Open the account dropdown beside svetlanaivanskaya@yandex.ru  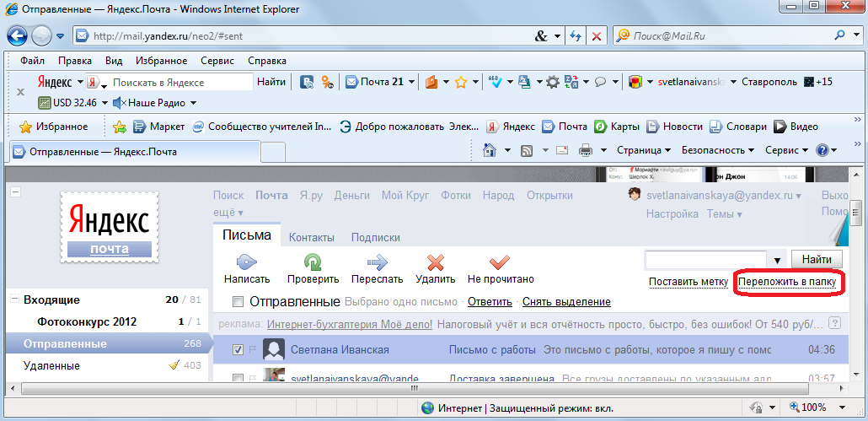[798, 196]
